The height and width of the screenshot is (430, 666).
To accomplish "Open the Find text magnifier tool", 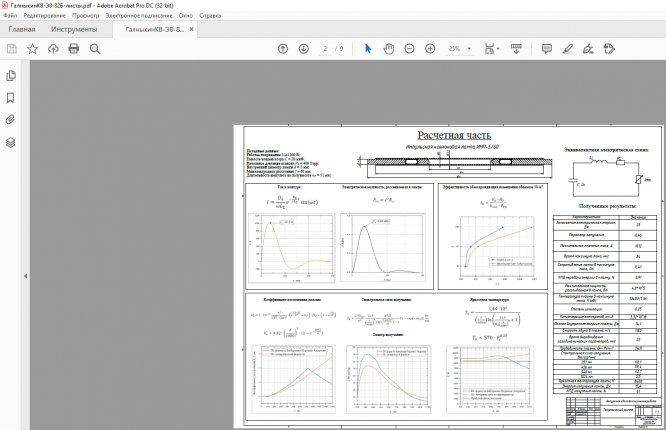I will [94, 49].
